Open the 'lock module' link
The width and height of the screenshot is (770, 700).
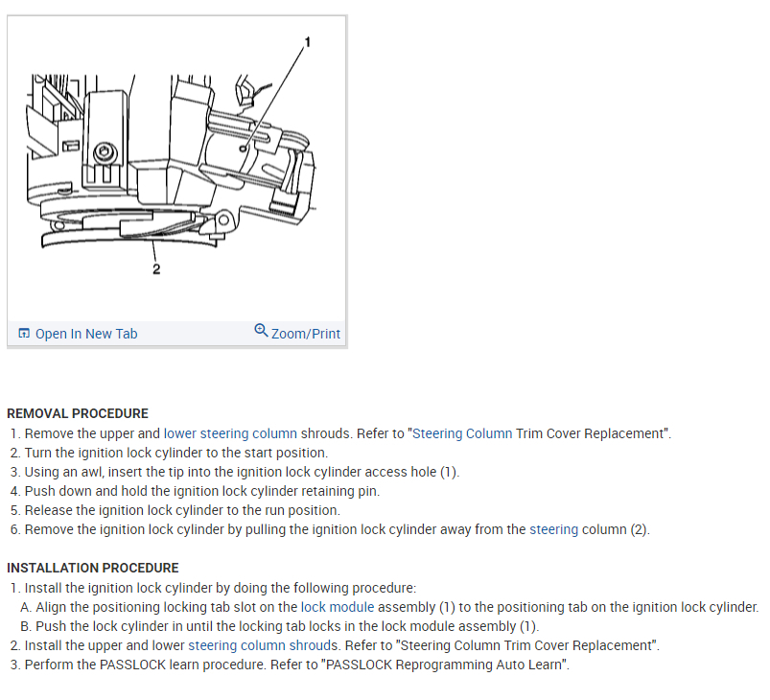(338, 607)
